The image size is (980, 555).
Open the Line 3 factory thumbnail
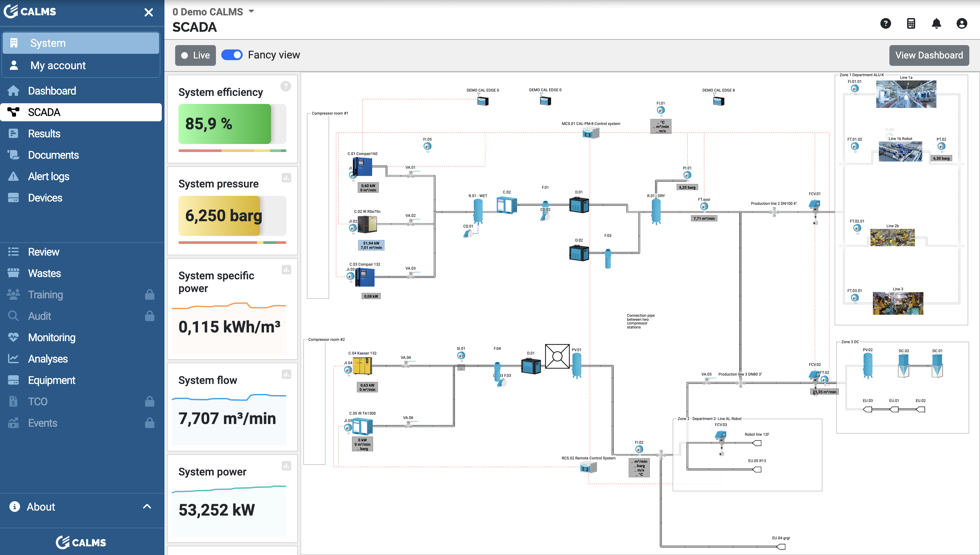[x=898, y=303]
